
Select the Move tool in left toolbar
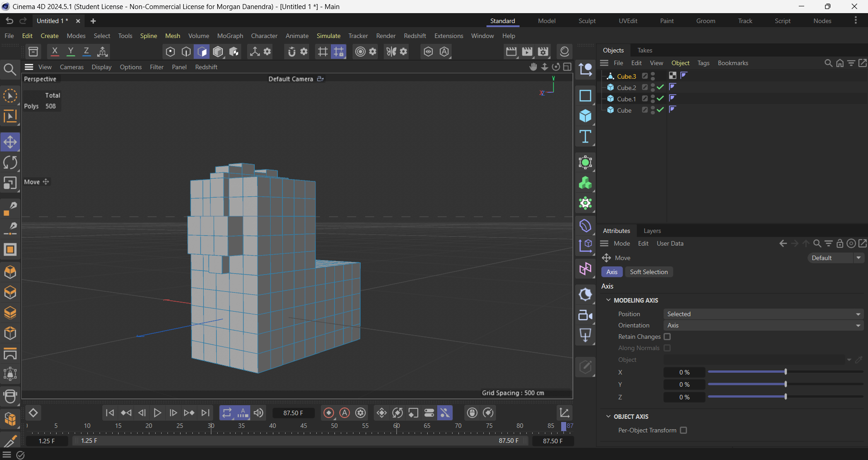coord(10,142)
